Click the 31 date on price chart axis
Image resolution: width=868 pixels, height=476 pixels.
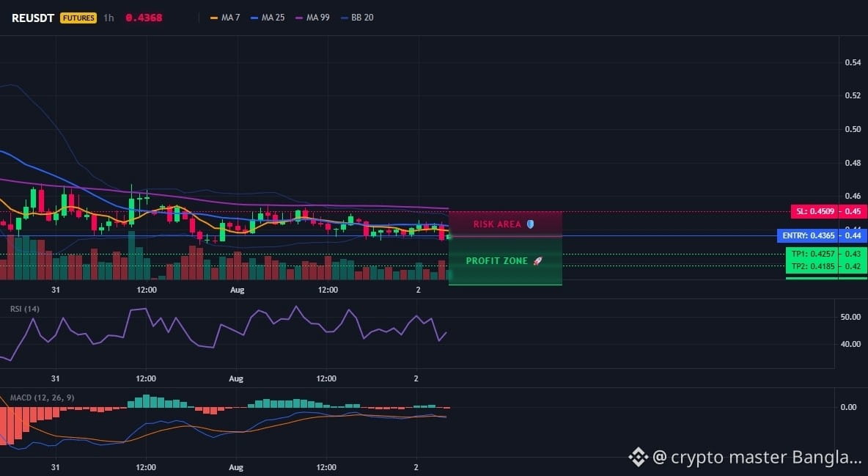(x=56, y=290)
